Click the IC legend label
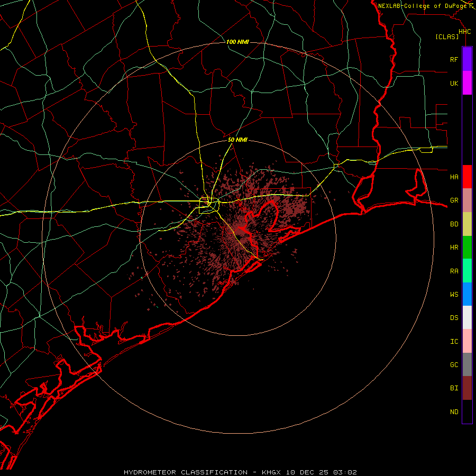 tap(454, 341)
